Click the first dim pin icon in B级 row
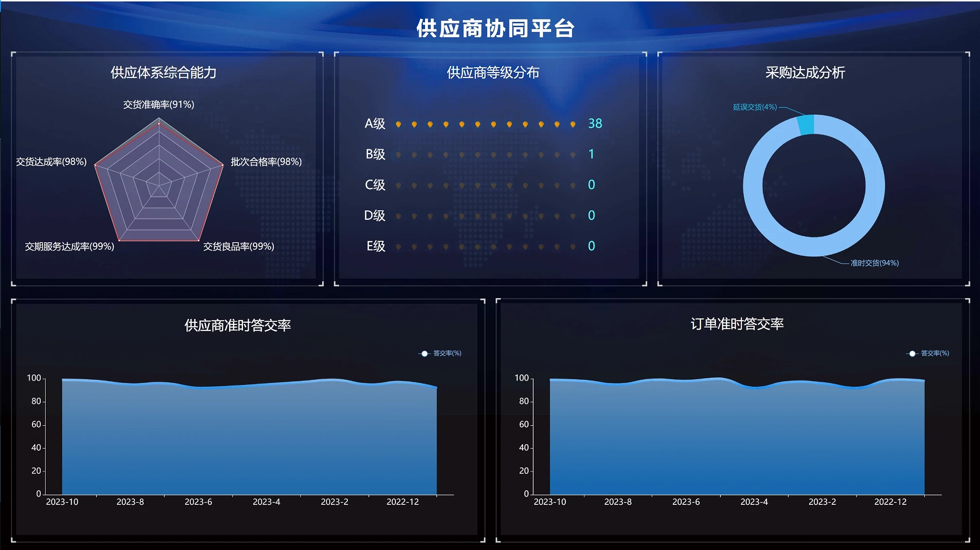Image resolution: width=980 pixels, height=550 pixels. coord(398,155)
